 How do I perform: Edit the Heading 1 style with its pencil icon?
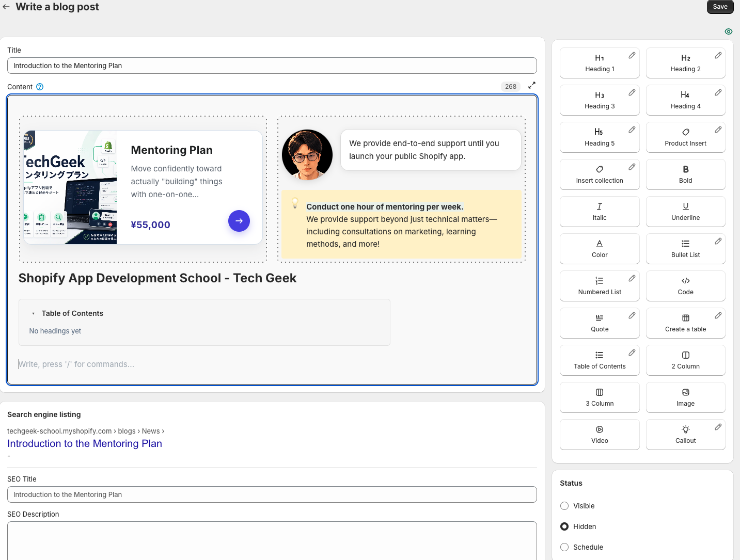point(632,55)
